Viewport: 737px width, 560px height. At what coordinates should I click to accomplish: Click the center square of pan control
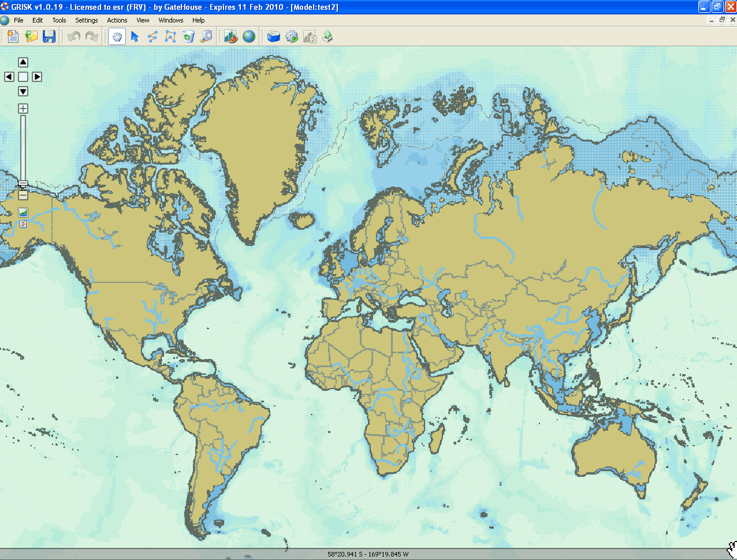(23, 77)
